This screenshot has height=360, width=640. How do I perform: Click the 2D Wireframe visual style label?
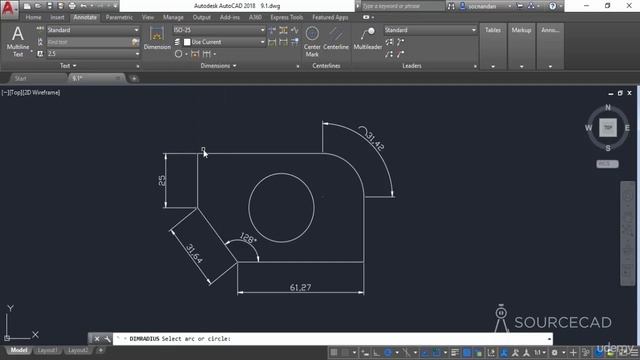click(x=41, y=93)
